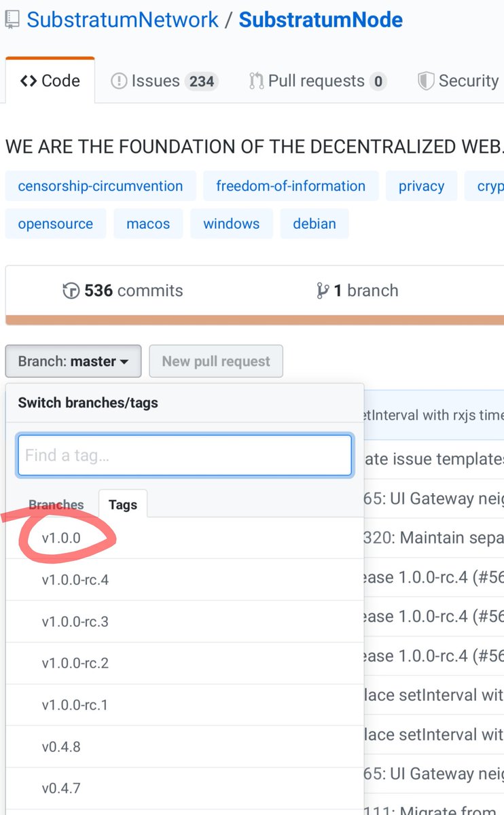
Task: View the 1 branch list
Action: tap(357, 291)
